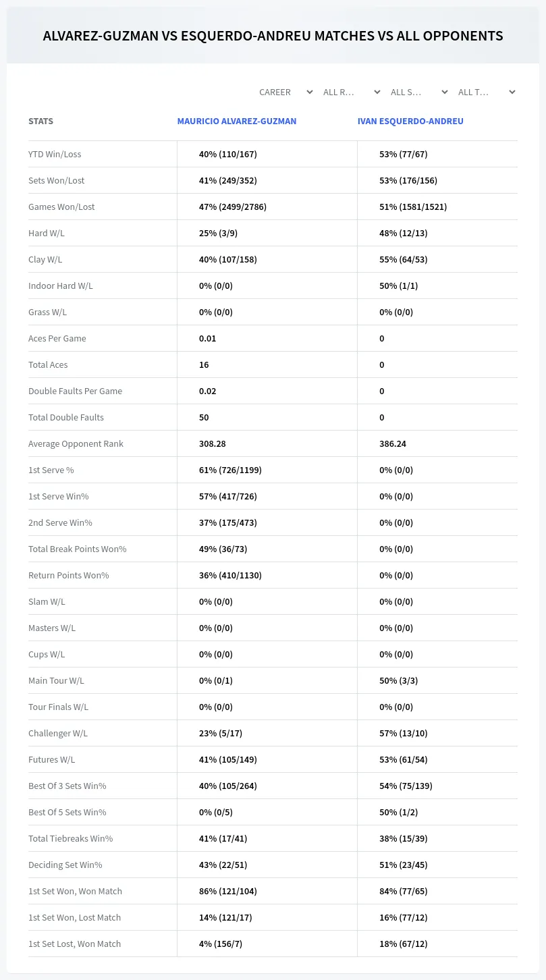Select the Deciding Set Win% row label
Viewport: 546px width, 980px height.
point(65,865)
